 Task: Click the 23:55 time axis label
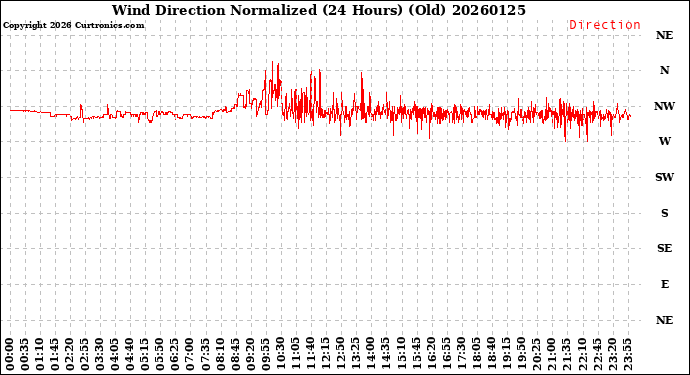(x=627, y=355)
